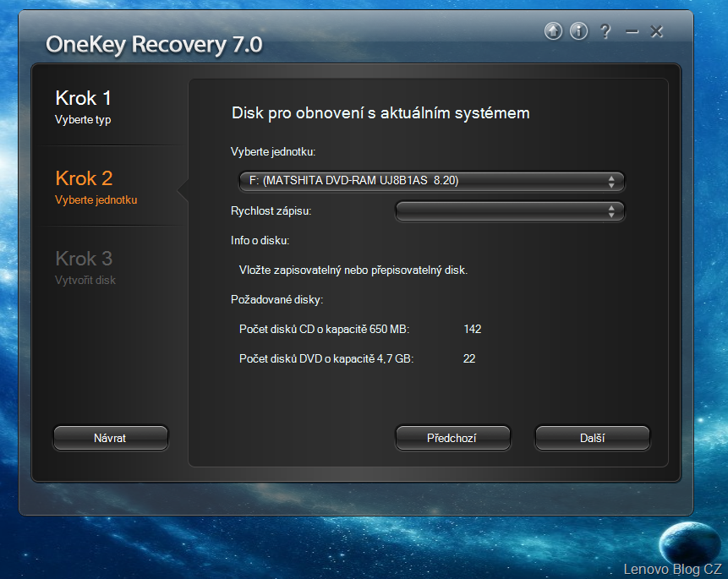The width and height of the screenshot is (728, 579).
Task: Click the upward arrow update icon
Action: tap(553, 32)
